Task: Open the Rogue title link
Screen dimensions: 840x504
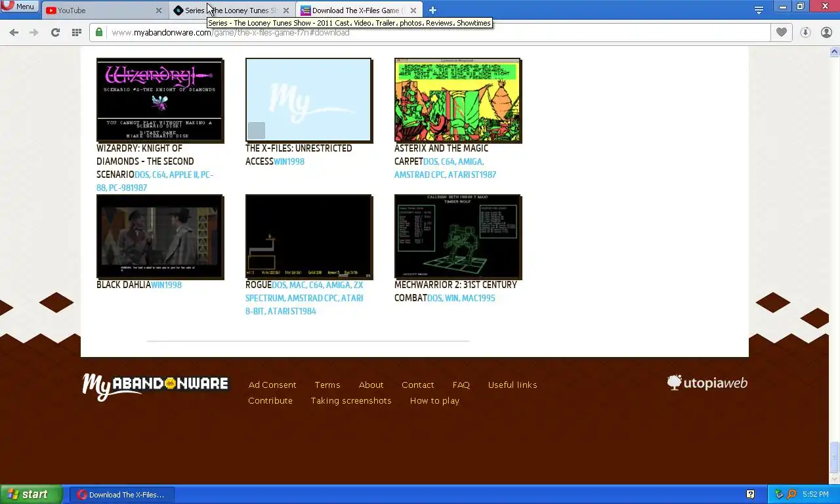Action: [x=259, y=285]
